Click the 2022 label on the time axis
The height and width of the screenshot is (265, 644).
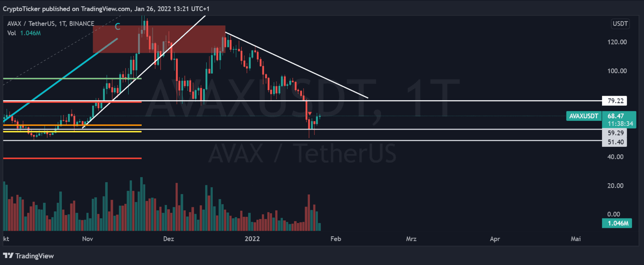point(252,239)
